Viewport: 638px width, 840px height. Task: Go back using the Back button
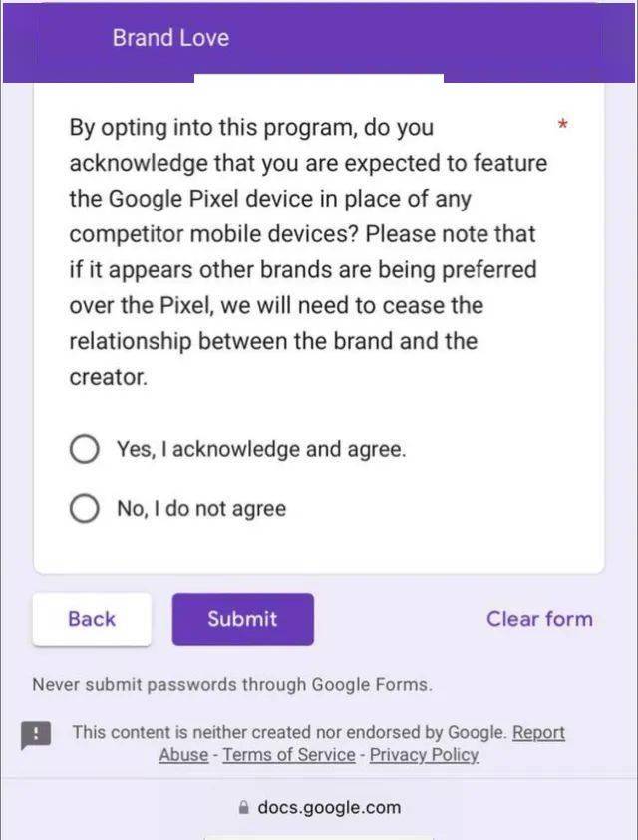click(92, 619)
